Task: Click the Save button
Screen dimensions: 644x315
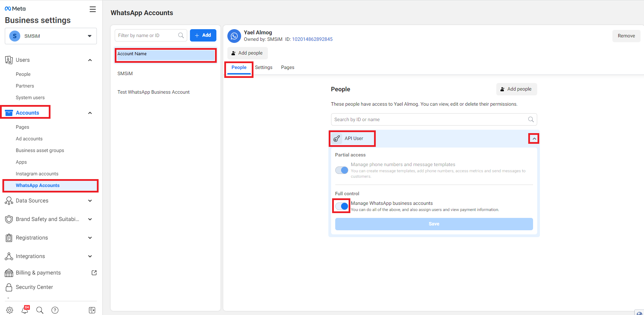Action: [x=434, y=224]
